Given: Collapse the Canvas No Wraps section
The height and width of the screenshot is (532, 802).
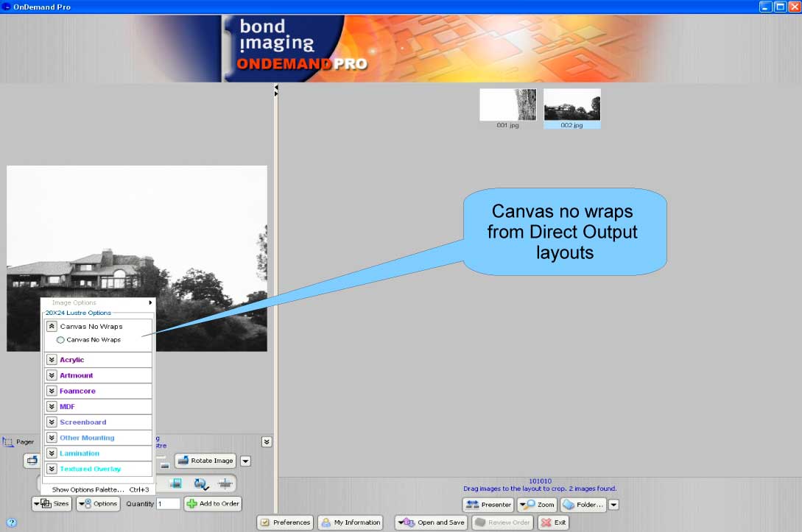Looking at the screenshot, I should [x=52, y=326].
